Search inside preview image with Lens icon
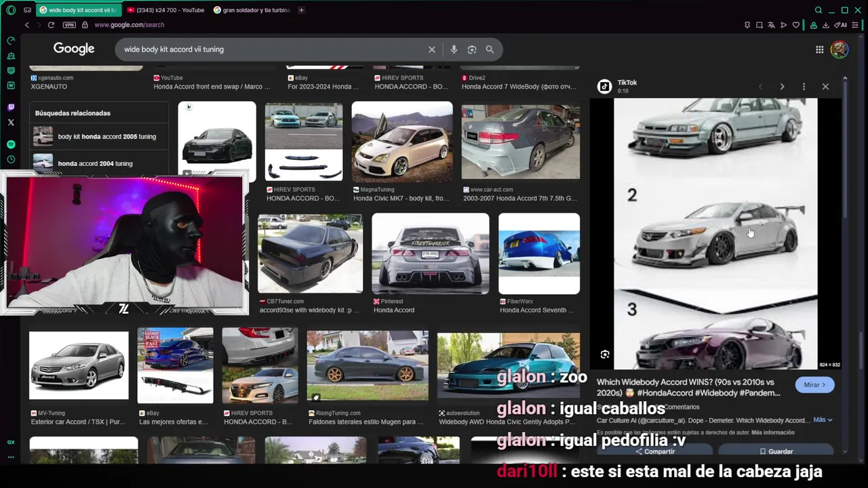This screenshot has width=868, height=488. [x=605, y=354]
